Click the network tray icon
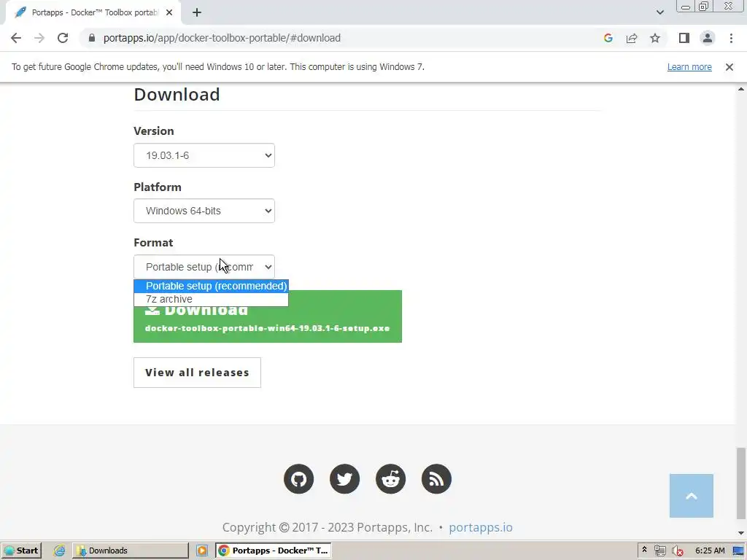 659,551
